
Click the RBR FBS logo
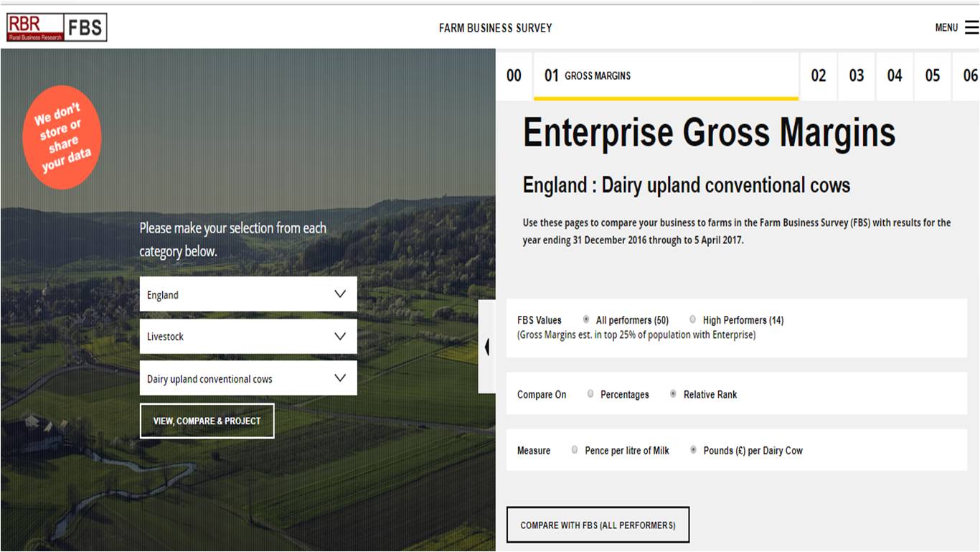(x=57, y=27)
